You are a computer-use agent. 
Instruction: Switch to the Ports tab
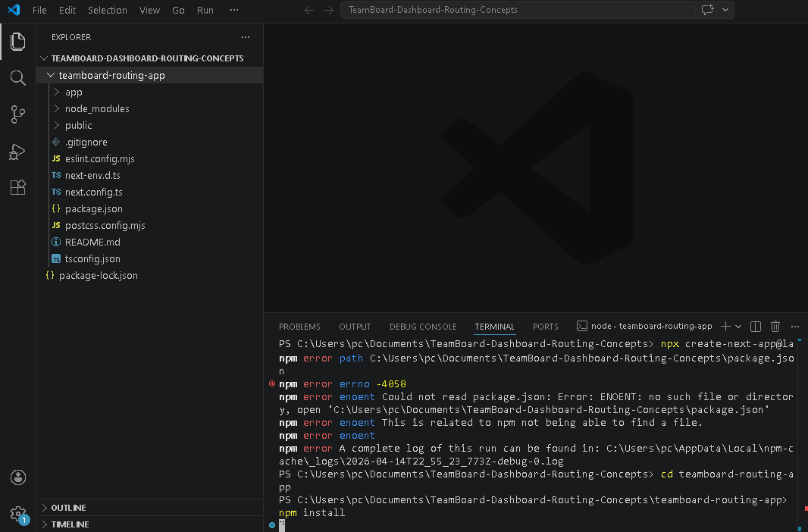coord(545,327)
